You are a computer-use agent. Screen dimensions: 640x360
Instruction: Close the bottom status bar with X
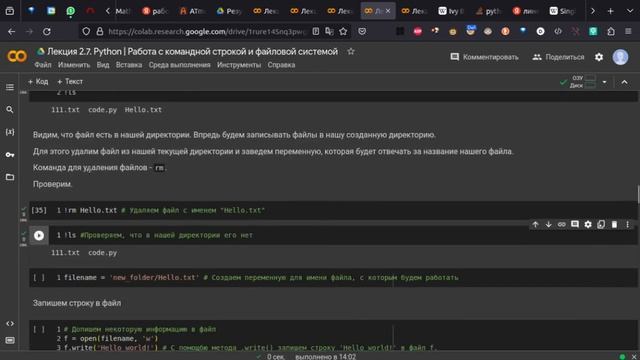(634, 357)
